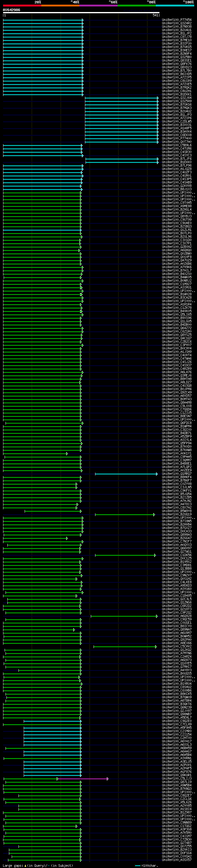Click the UniRef100_C5LIJ3 label
The width and height of the screenshot is (197, 868).
pyautogui.click(x=176, y=779)
